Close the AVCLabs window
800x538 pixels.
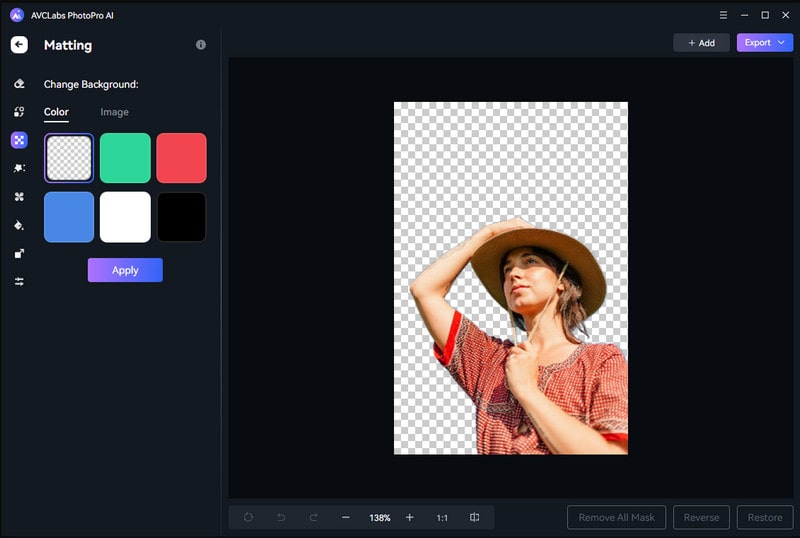click(786, 15)
